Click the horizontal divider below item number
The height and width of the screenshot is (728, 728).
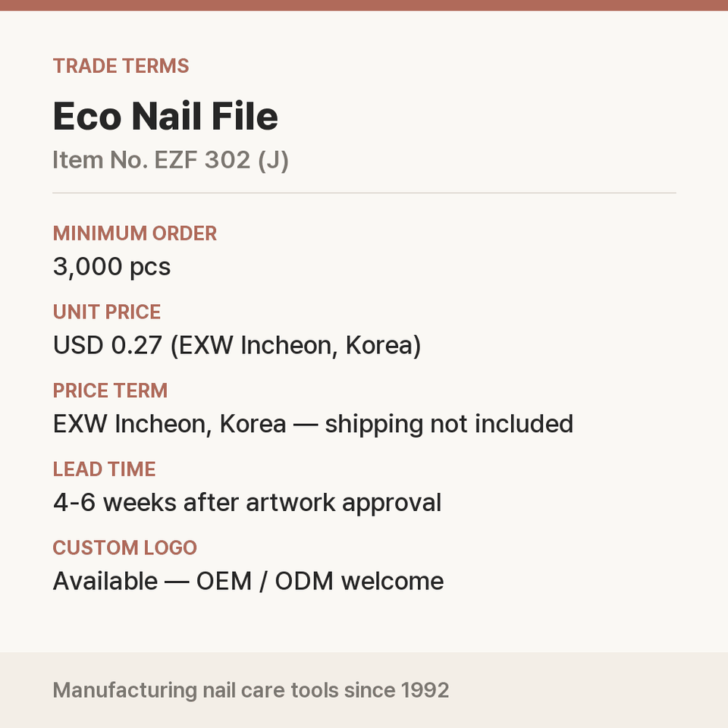pos(364,193)
